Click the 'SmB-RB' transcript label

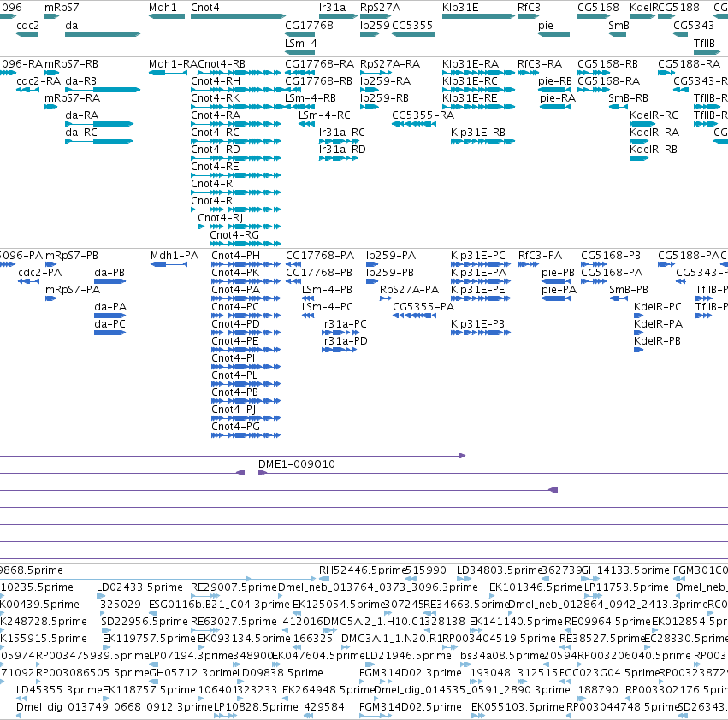(628, 98)
